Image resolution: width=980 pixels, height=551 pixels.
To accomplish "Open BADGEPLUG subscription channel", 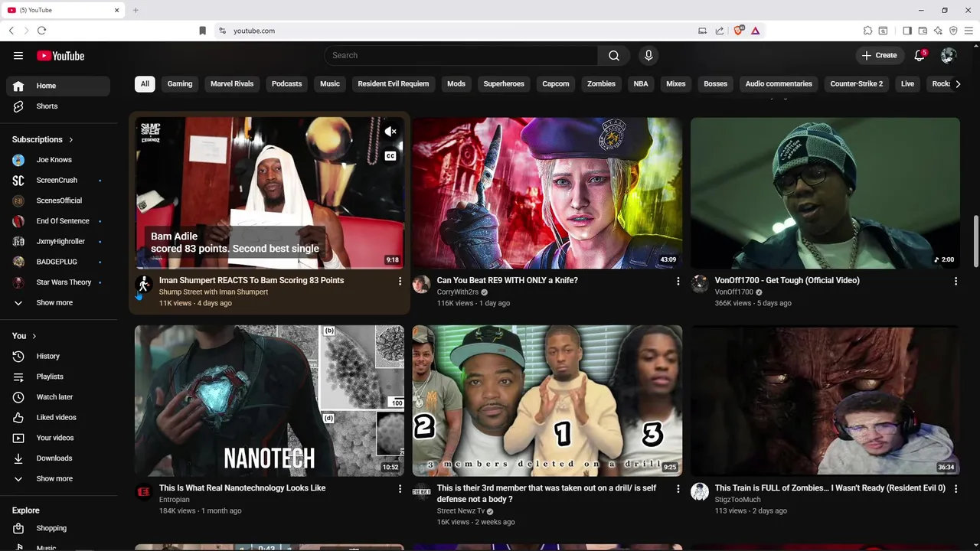I will 58,262.
